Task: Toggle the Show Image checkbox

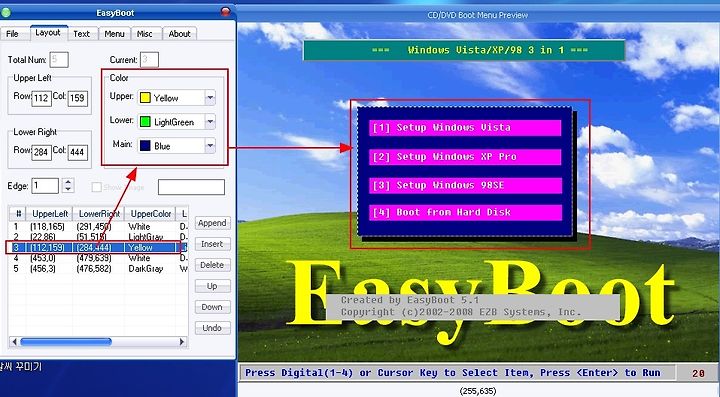Action: 96,187
